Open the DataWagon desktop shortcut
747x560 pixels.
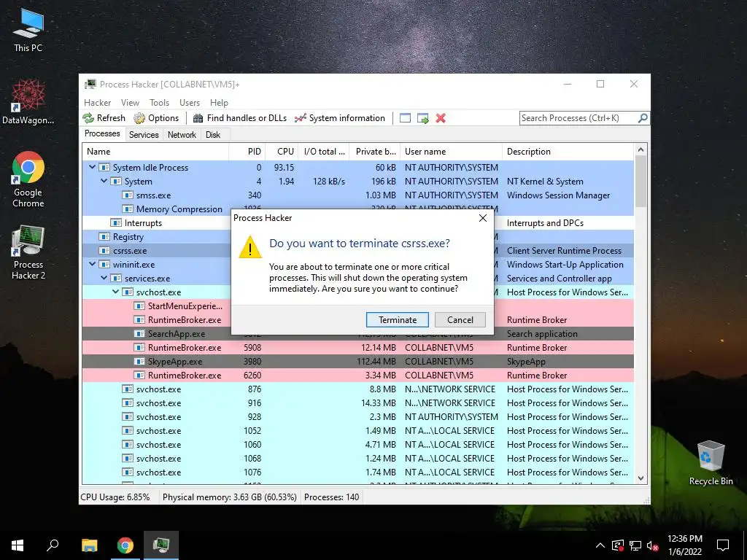[x=28, y=102]
